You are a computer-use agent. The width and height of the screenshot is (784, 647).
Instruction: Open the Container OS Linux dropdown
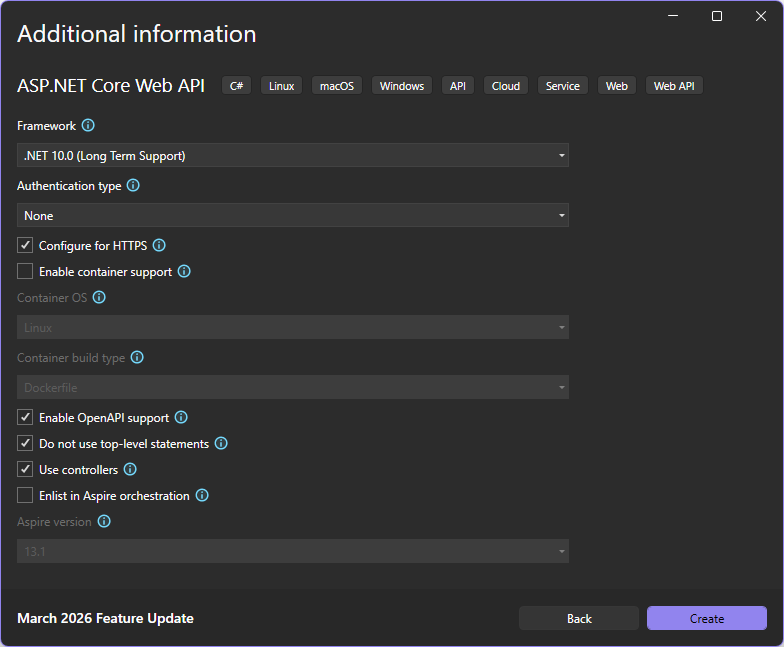tap(293, 327)
